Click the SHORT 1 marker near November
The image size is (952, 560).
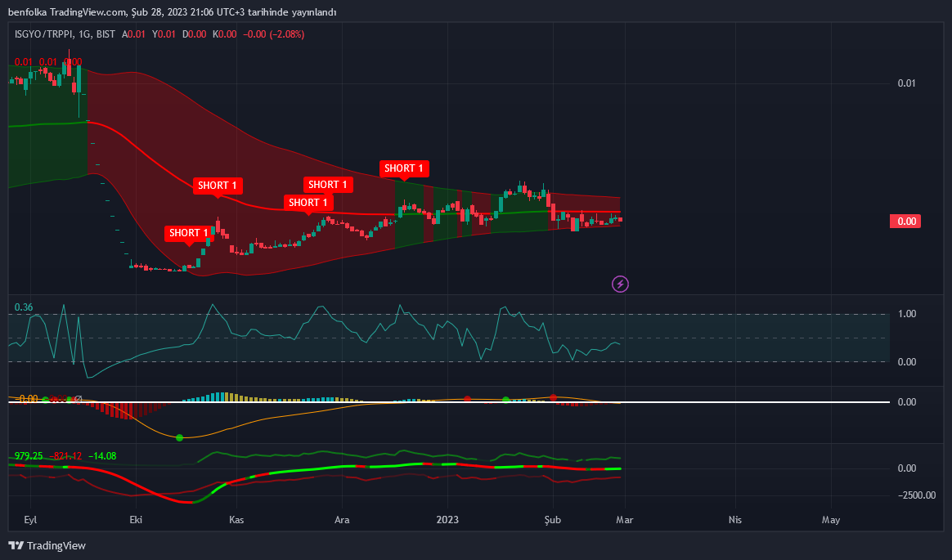pos(218,186)
